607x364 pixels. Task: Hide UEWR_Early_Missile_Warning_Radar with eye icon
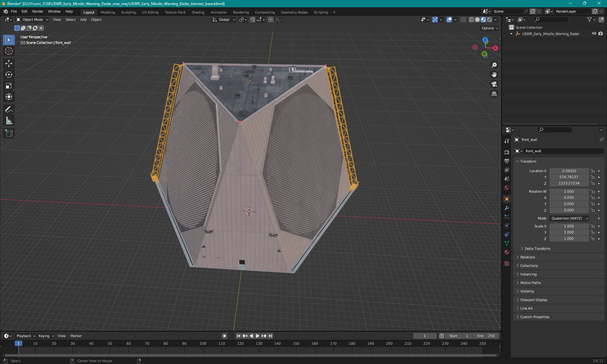click(594, 33)
